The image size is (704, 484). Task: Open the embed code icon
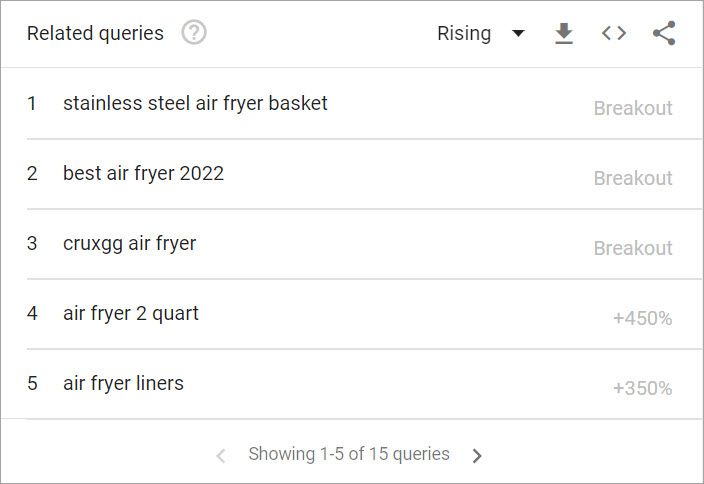(x=614, y=33)
